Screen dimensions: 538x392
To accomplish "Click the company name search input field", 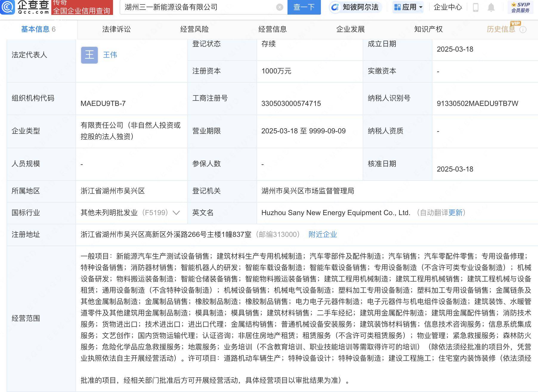I will 194,7.
